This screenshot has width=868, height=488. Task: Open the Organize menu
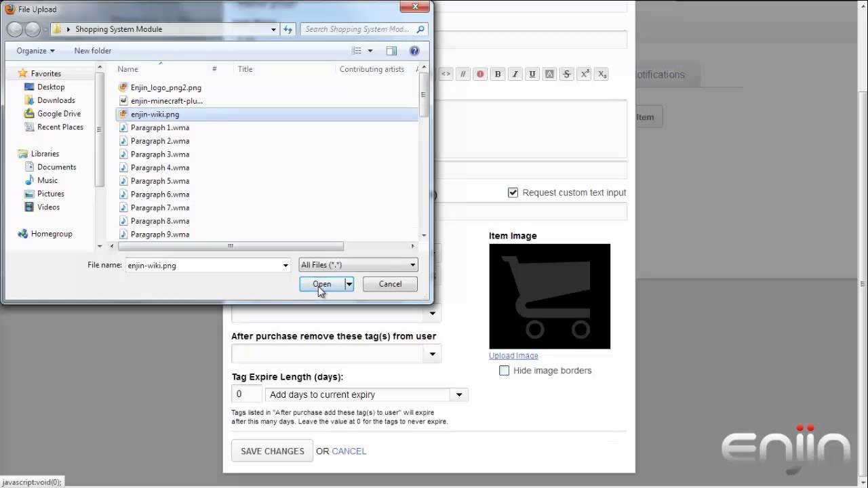pos(35,51)
